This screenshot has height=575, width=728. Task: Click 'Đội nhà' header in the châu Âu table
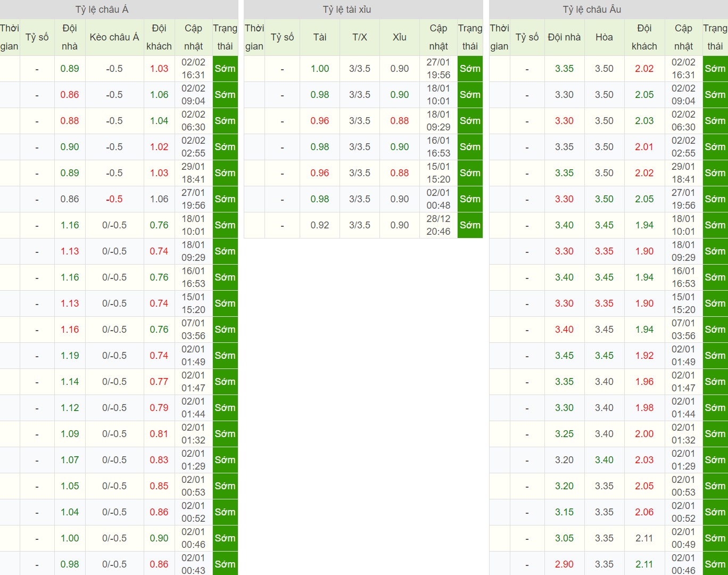(564, 37)
